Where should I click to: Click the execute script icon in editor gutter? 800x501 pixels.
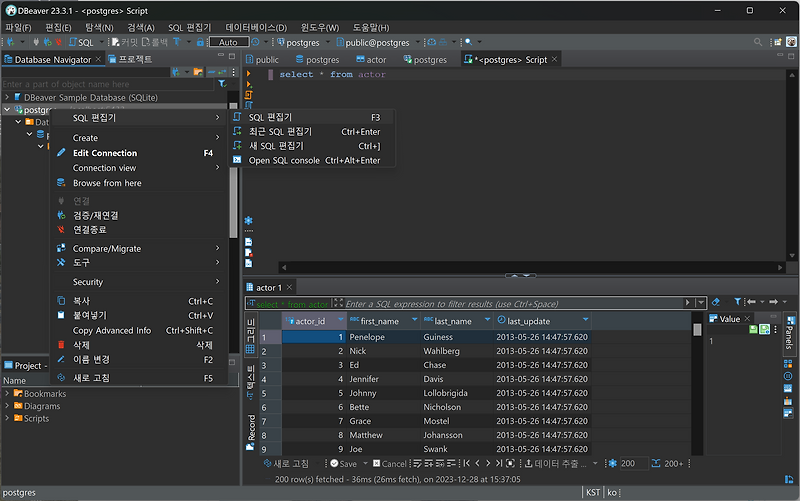(x=248, y=95)
